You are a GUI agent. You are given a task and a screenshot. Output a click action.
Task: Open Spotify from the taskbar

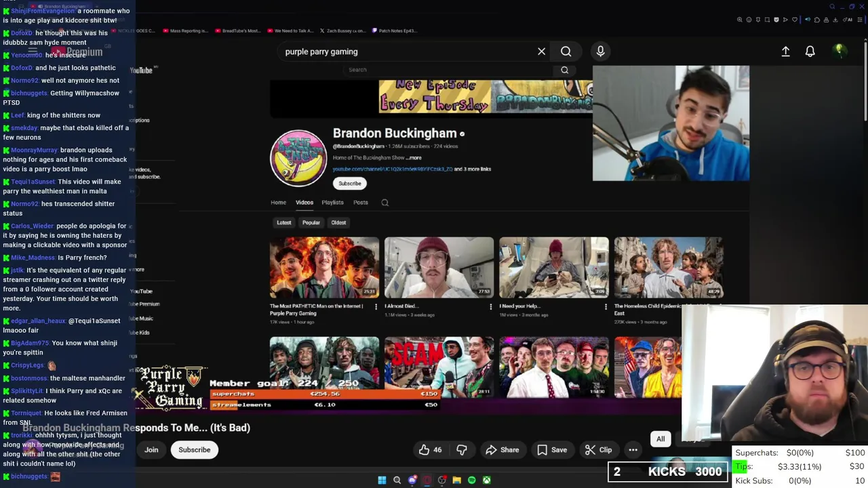[x=471, y=480]
